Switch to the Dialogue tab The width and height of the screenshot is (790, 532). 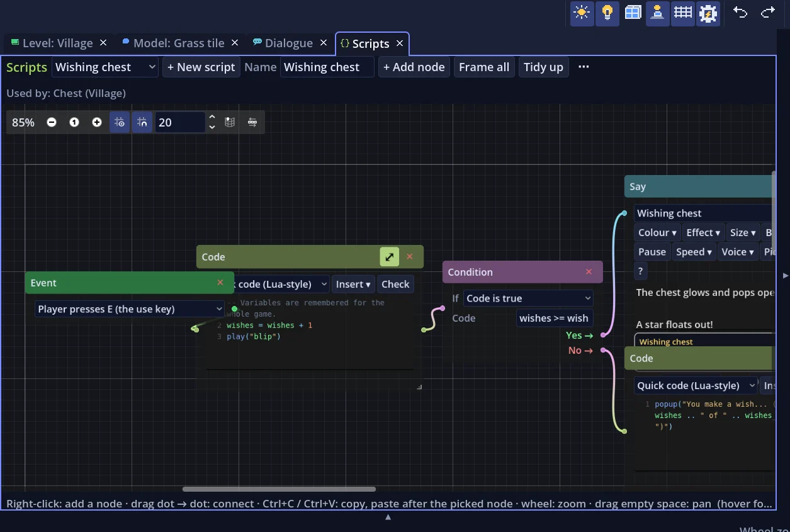click(289, 43)
